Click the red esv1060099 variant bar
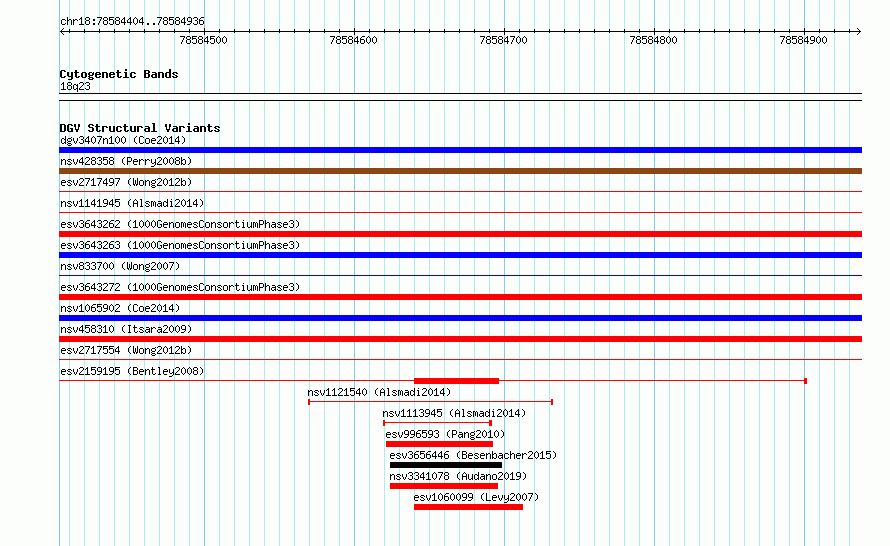The width and height of the screenshot is (890, 546). pyautogui.click(x=468, y=507)
